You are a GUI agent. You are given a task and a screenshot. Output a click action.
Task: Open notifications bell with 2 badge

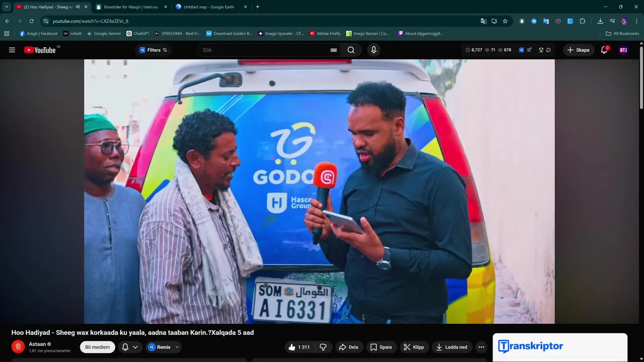pyautogui.click(x=604, y=50)
